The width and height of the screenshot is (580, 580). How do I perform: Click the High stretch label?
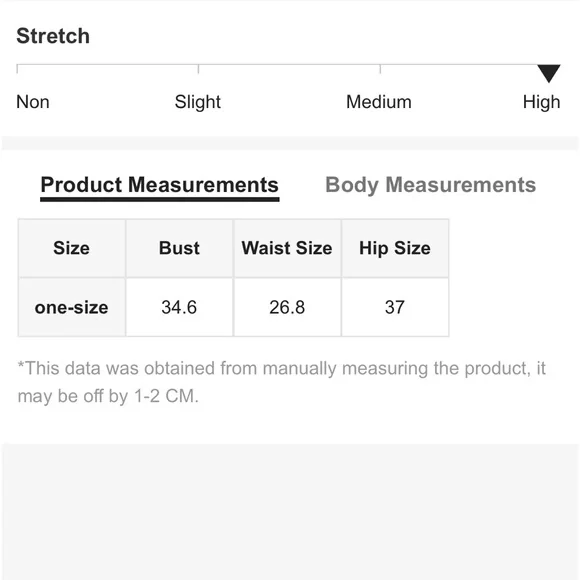point(542,102)
